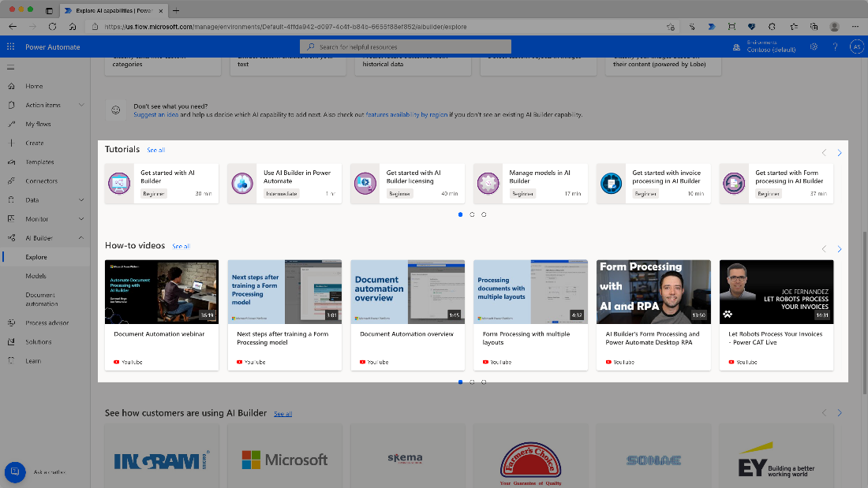Open the Settings gear in header
The image size is (868, 488).
coord(814,47)
